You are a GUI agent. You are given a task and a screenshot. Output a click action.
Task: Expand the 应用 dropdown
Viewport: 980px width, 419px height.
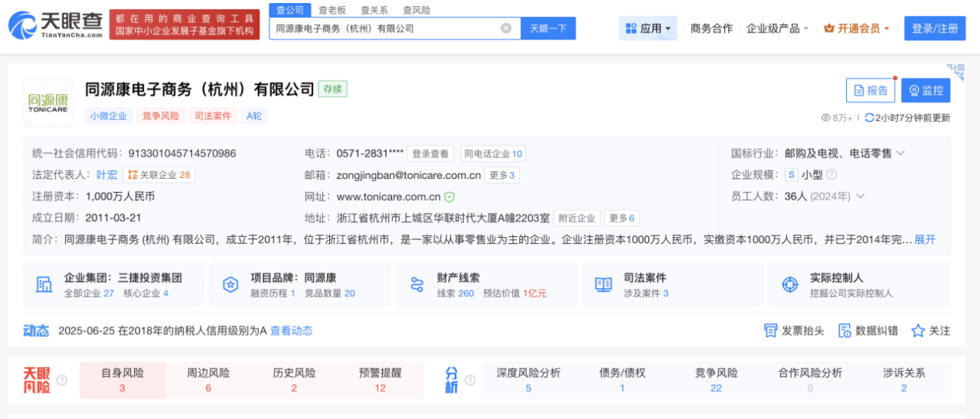[x=648, y=29]
